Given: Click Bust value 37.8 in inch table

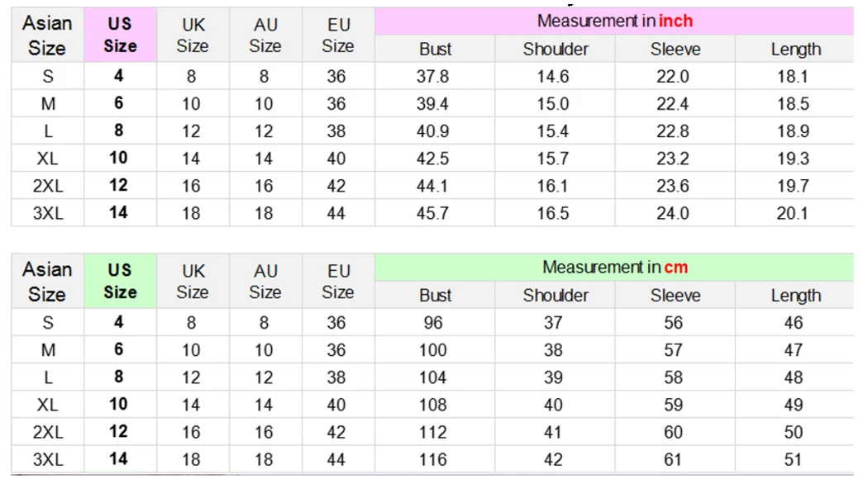Looking at the screenshot, I should pos(433,76).
